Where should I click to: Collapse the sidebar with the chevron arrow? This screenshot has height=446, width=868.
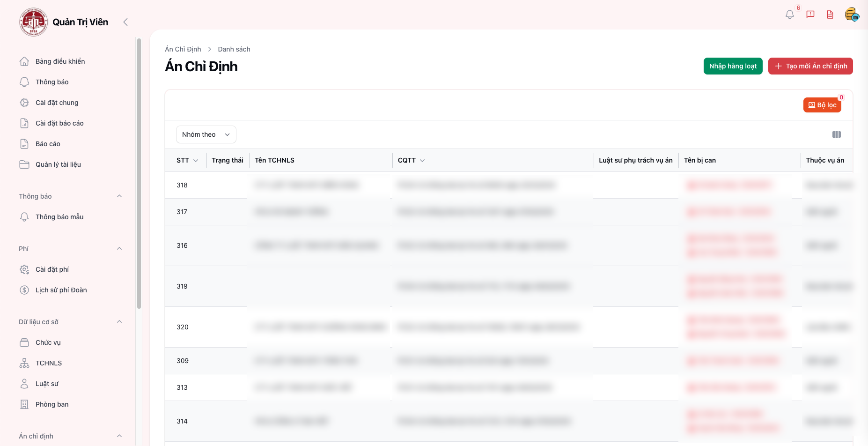pos(125,22)
